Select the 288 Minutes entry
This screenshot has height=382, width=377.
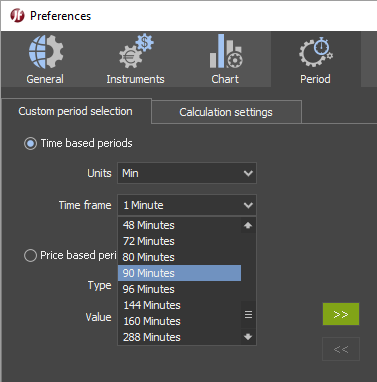click(179, 337)
